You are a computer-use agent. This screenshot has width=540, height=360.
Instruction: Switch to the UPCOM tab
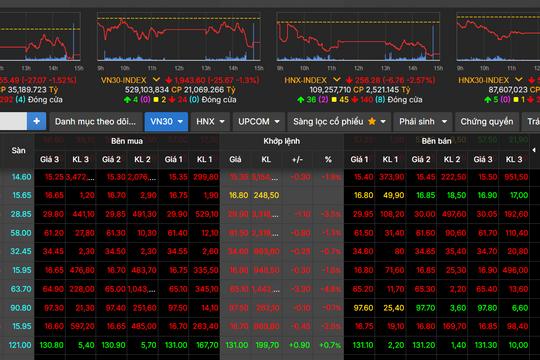pyautogui.click(x=258, y=122)
